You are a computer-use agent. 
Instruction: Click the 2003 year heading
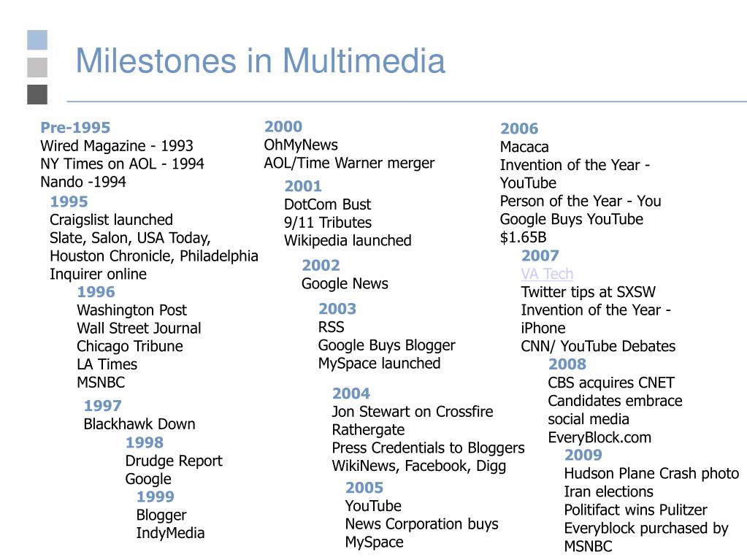point(337,309)
